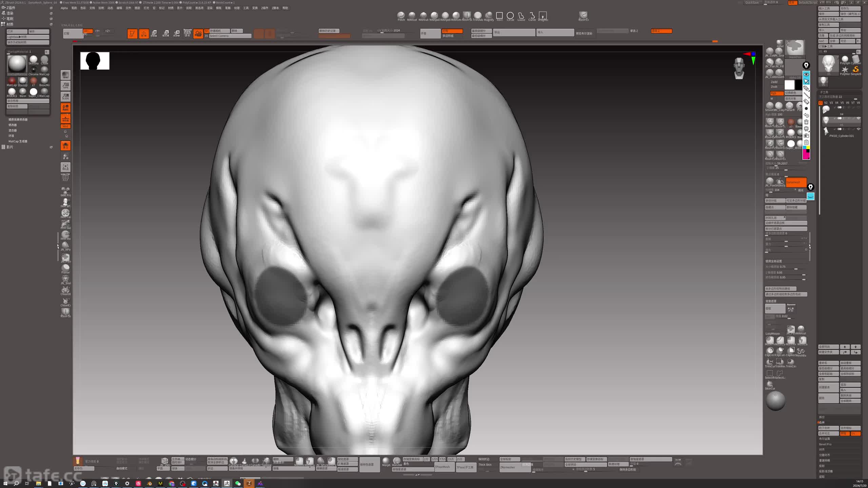Select the Lasso selection brush
The width and height of the screenshot is (868, 488).
coord(521,16)
